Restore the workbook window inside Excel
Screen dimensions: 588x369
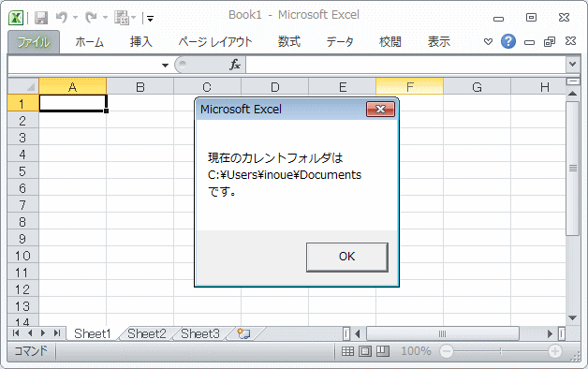[x=550, y=41]
